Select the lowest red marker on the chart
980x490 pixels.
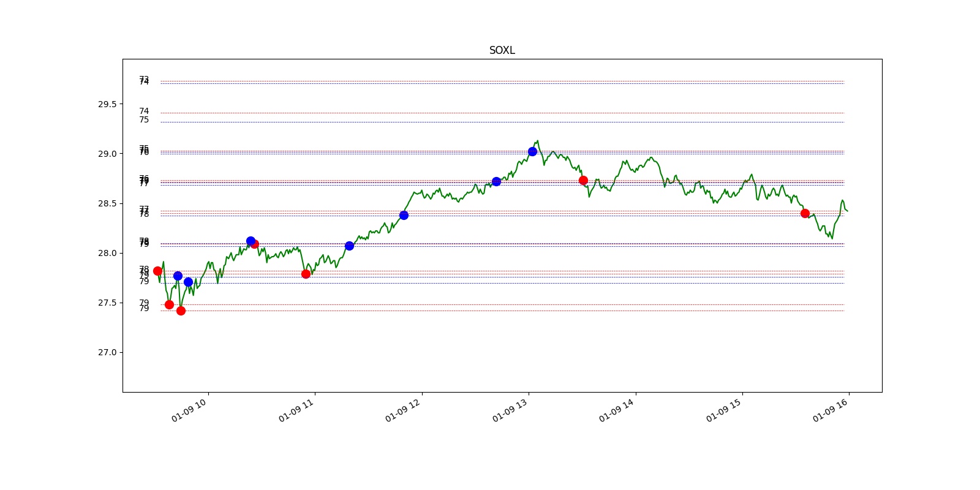[181, 311]
